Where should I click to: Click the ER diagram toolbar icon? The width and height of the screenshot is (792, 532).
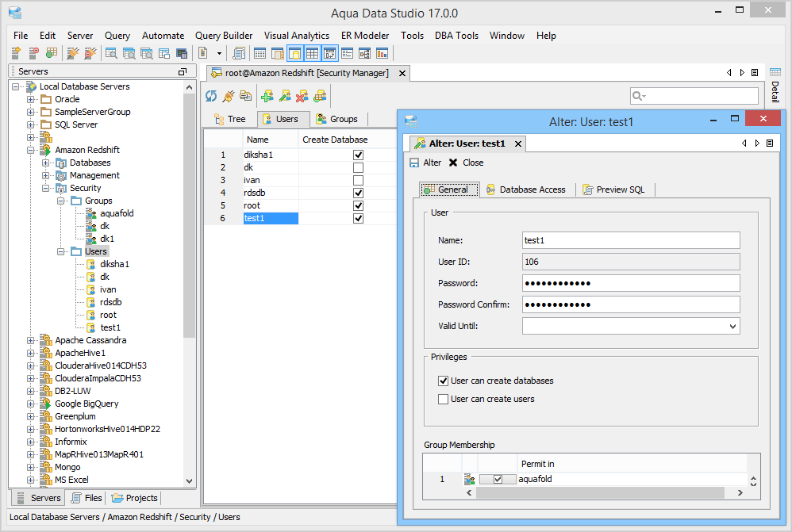(x=365, y=53)
